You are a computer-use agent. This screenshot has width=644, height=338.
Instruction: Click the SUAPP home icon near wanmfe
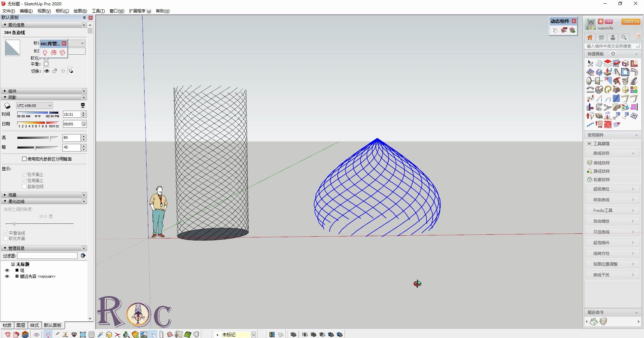point(589,37)
